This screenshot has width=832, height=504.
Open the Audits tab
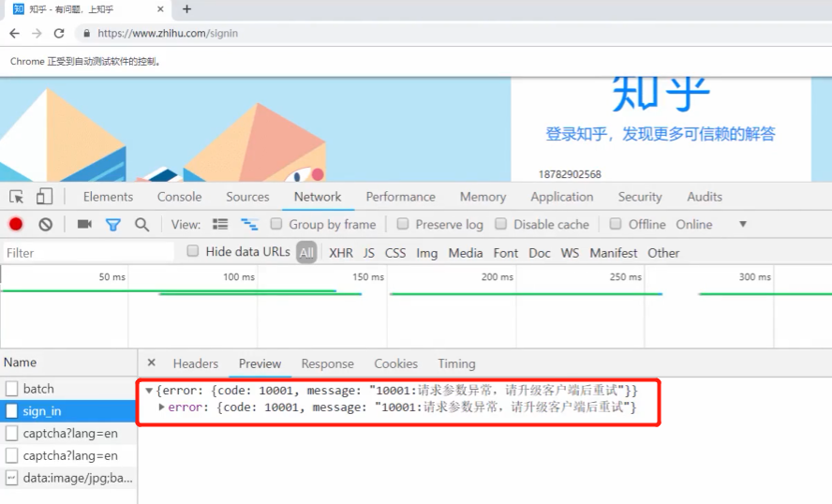pyautogui.click(x=705, y=197)
